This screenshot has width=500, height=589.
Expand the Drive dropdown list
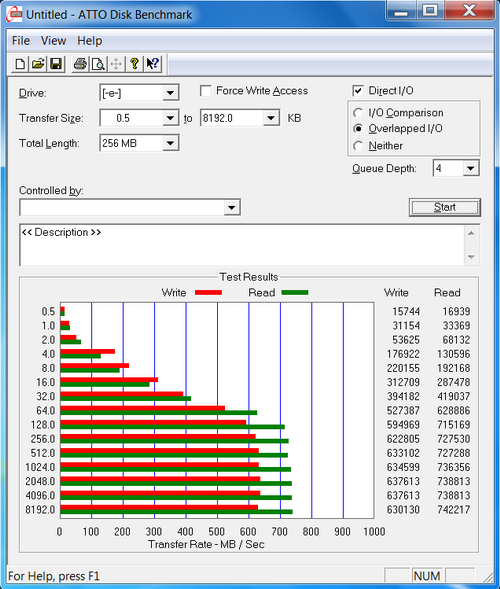(x=170, y=93)
